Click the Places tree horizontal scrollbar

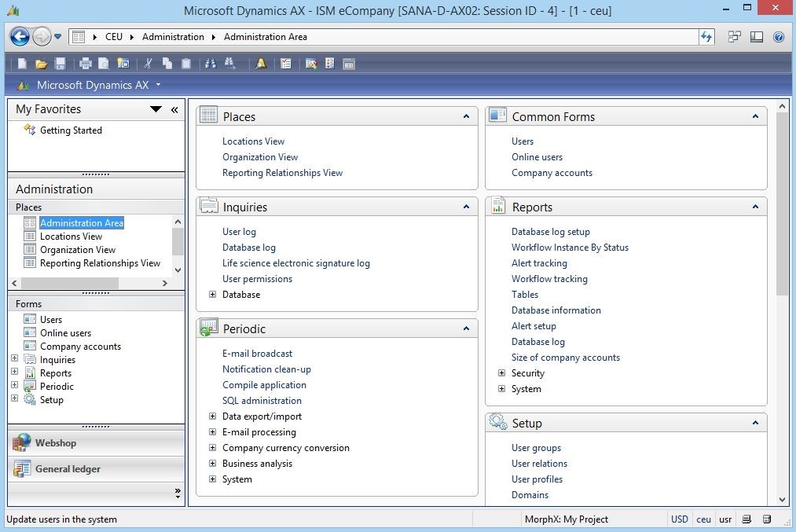point(70,283)
